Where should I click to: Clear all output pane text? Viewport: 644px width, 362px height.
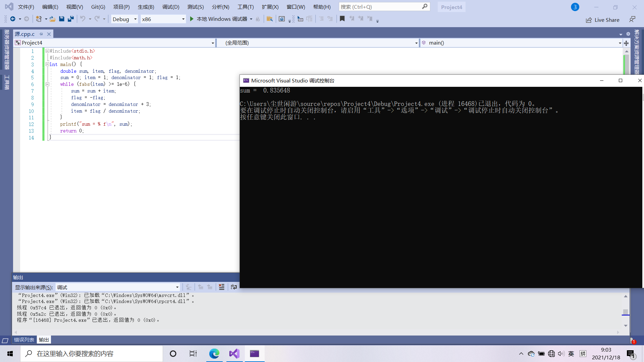click(x=221, y=287)
